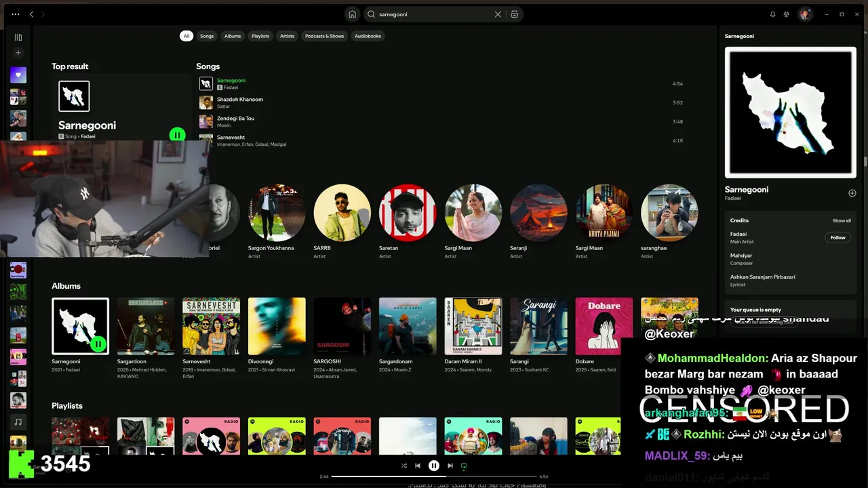Pause playback in the player bar
This screenshot has height=488, width=868.
[x=434, y=466]
